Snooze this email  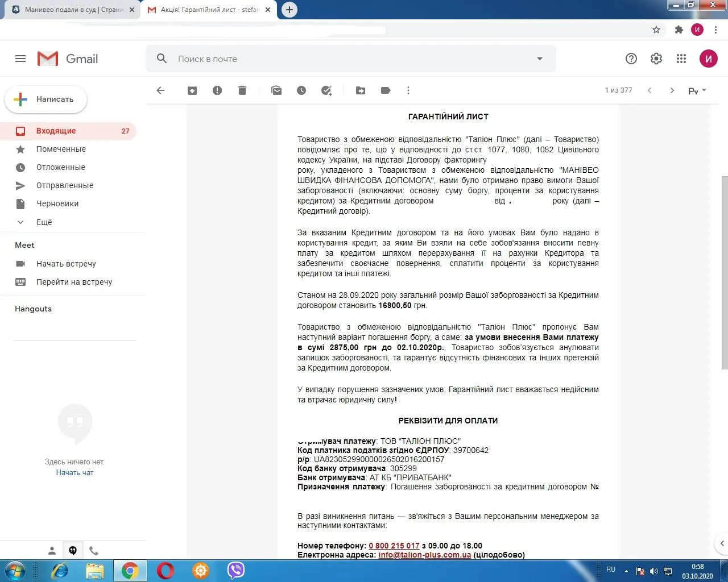point(301,90)
